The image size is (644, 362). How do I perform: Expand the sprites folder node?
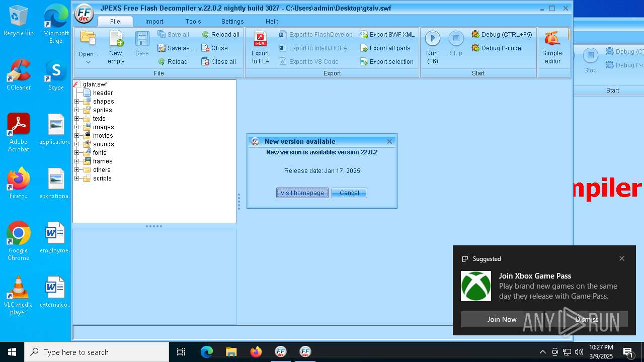point(77,110)
